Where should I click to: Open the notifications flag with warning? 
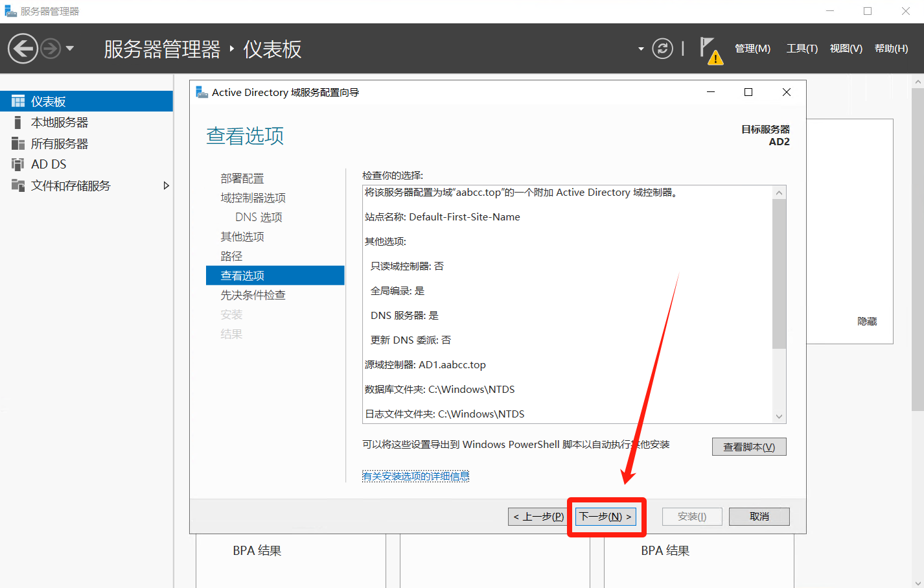click(x=710, y=50)
